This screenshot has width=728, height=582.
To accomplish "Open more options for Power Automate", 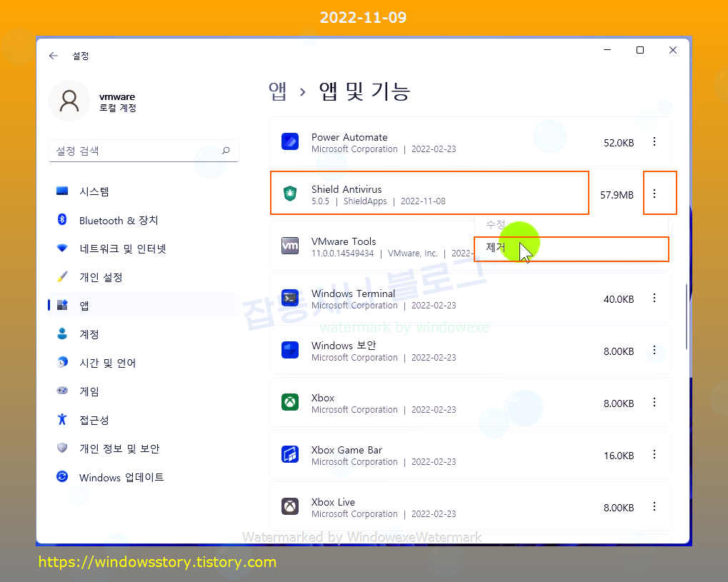I will pos(654,141).
